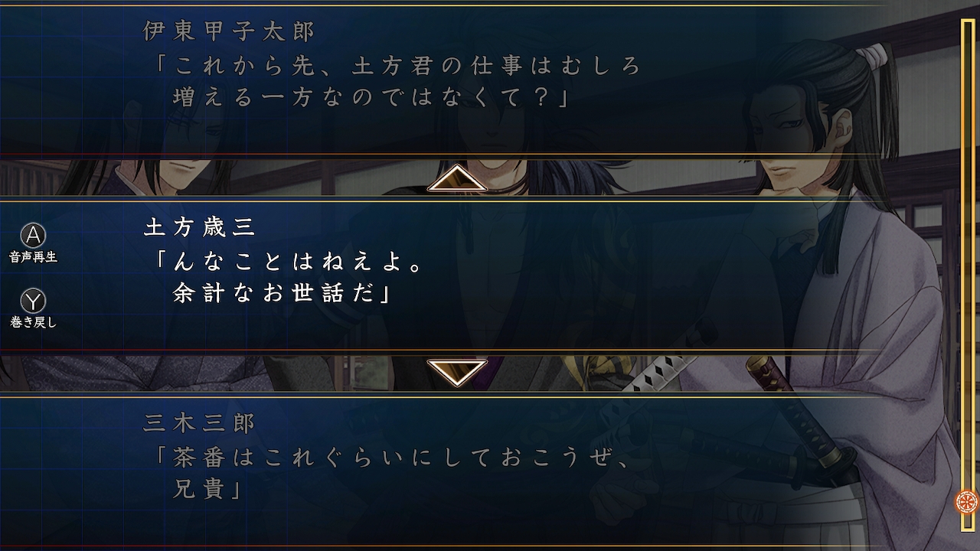This screenshot has height=551, width=980.
Task: Select the 音声再生 voice replay label
Action: [33, 257]
